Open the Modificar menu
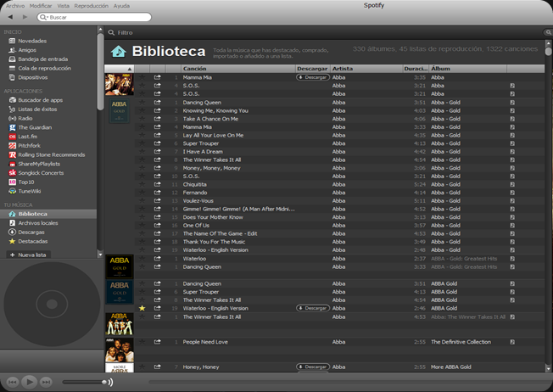Screen dimensions: 553x392 click(x=41, y=6)
